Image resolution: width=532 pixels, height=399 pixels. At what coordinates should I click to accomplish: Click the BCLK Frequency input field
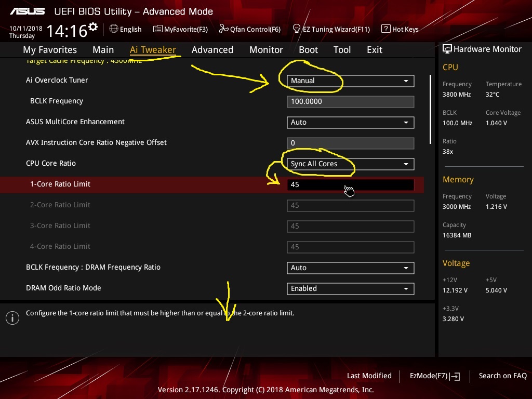(351, 101)
